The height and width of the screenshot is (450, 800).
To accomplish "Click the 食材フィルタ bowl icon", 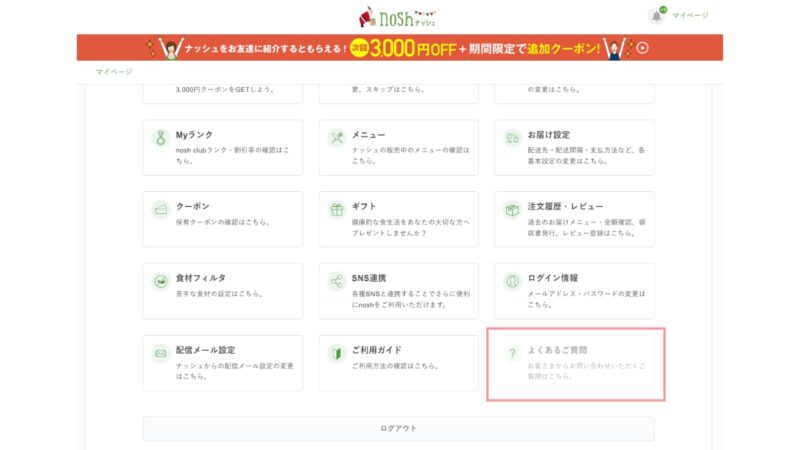I will pos(161,281).
